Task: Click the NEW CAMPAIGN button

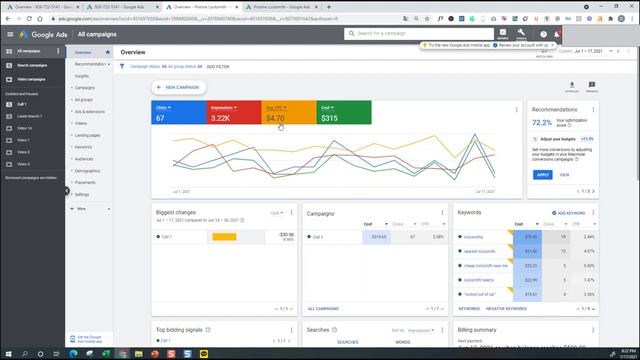Action: click(x=179, y=87)
